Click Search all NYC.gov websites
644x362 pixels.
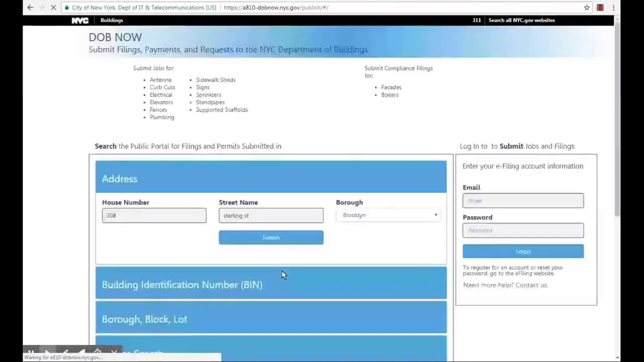(521, 21)
